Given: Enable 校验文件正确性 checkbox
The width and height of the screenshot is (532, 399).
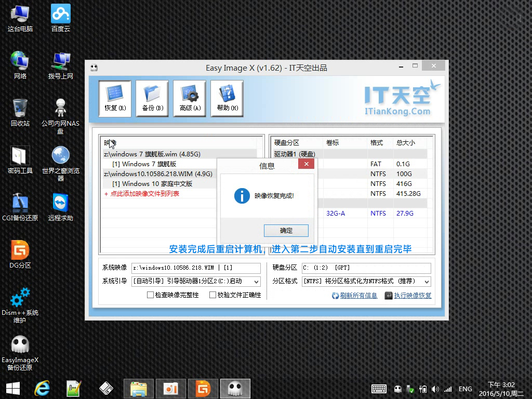Looking at the screenshot, I should 212,295.
